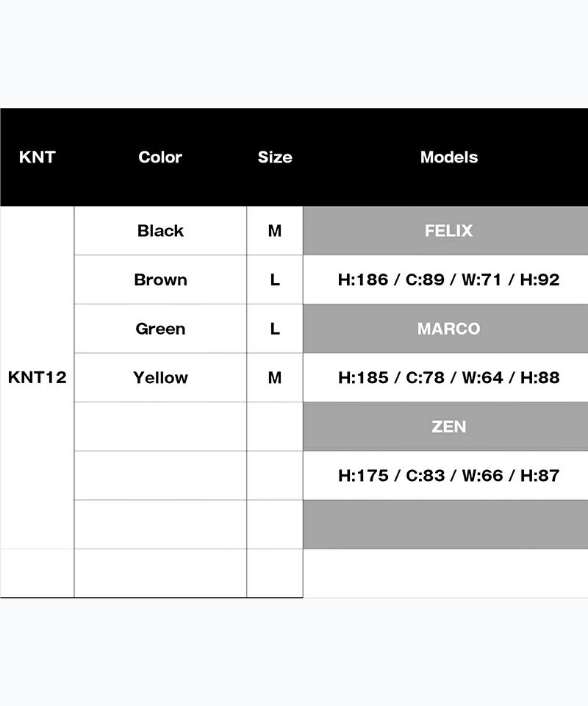Click the FELIX model name row
The width and height of the screenshot is (588, 706).
point(448,230)
